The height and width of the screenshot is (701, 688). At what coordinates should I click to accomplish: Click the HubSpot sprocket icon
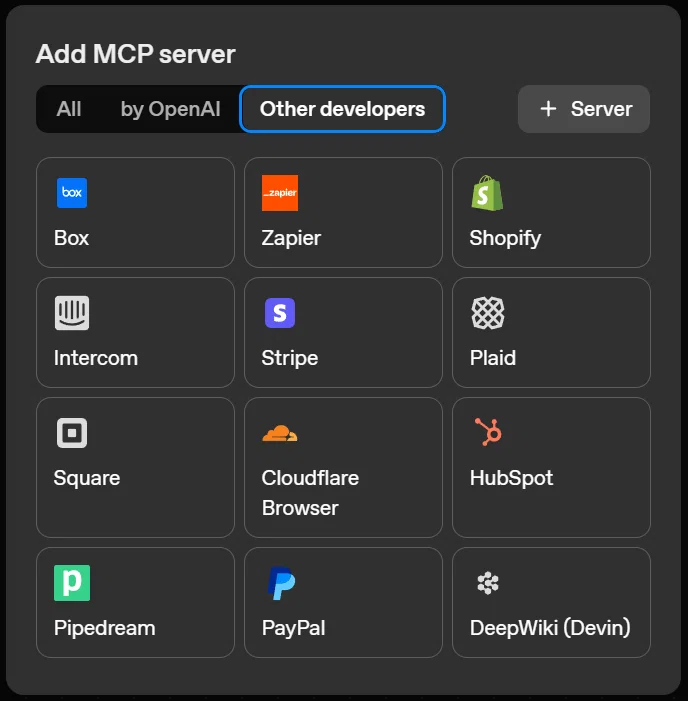(x=488, y=432)
